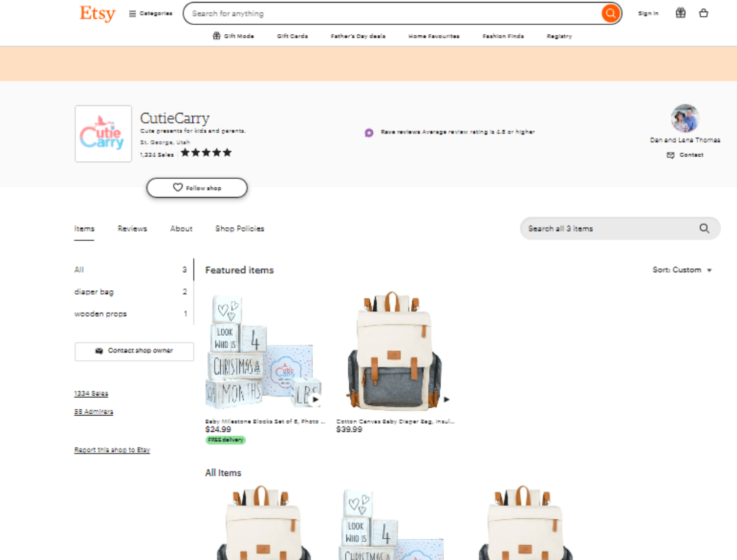Screen dimensions: 737x560
Task: Open featured Baby Milestone Blocks image
Action: tap(264, 352)
